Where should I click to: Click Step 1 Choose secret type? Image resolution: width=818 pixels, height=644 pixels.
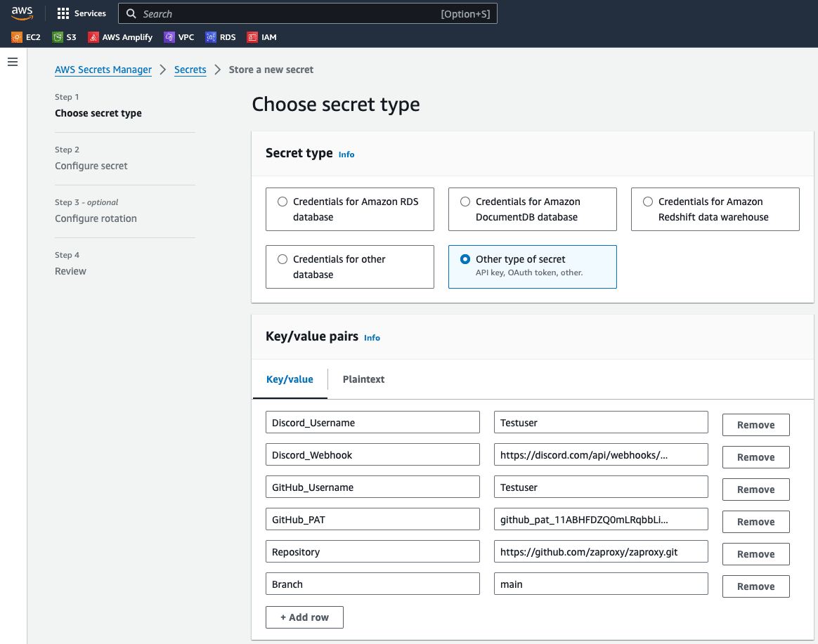coord(98,113)
